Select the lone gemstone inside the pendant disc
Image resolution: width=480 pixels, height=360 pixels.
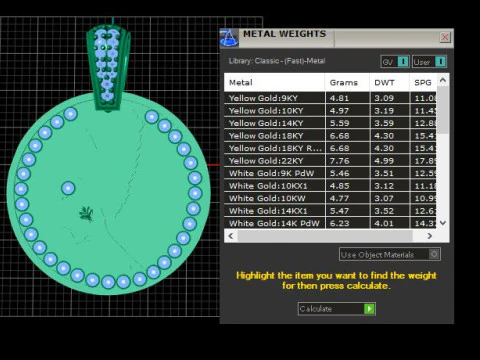point(68,188)
